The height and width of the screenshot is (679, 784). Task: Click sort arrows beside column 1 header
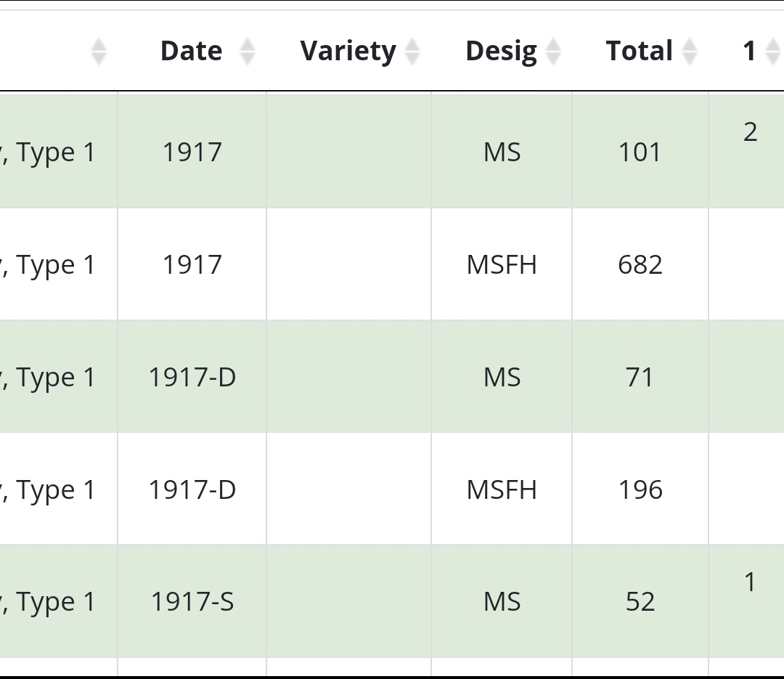pyautogui.click(x=773, y=52)
